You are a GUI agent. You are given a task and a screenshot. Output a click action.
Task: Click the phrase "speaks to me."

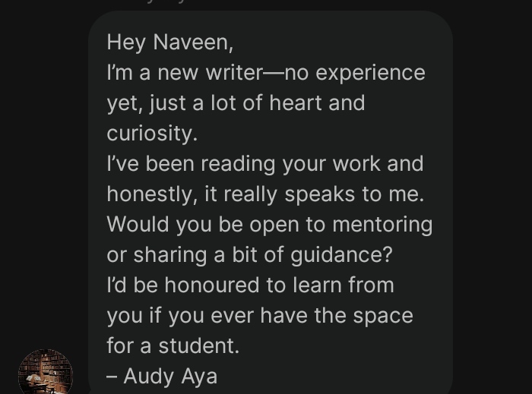(354, 195)
